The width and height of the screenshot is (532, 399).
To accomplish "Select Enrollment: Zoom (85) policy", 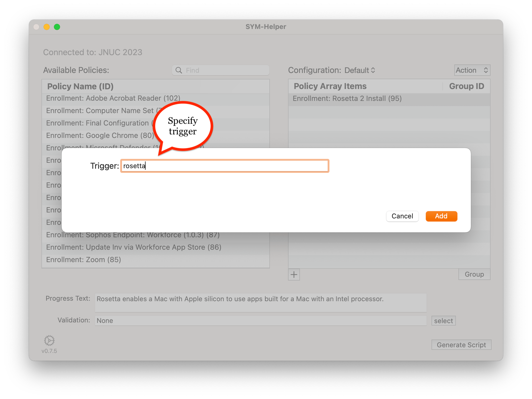I will [x=83, y=260].
